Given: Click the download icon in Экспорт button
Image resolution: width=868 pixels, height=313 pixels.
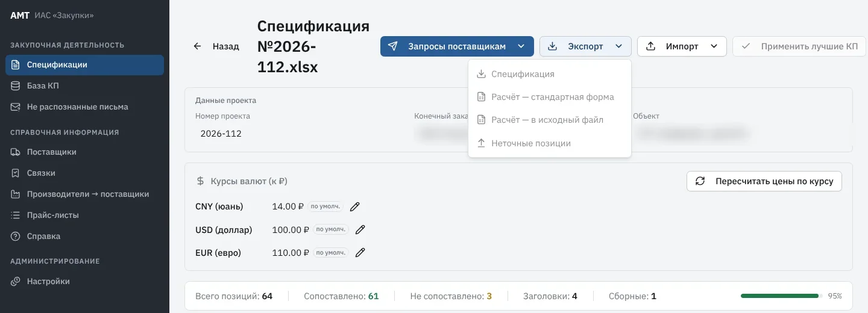Looking at the screenshot, I should coord(552,46).
